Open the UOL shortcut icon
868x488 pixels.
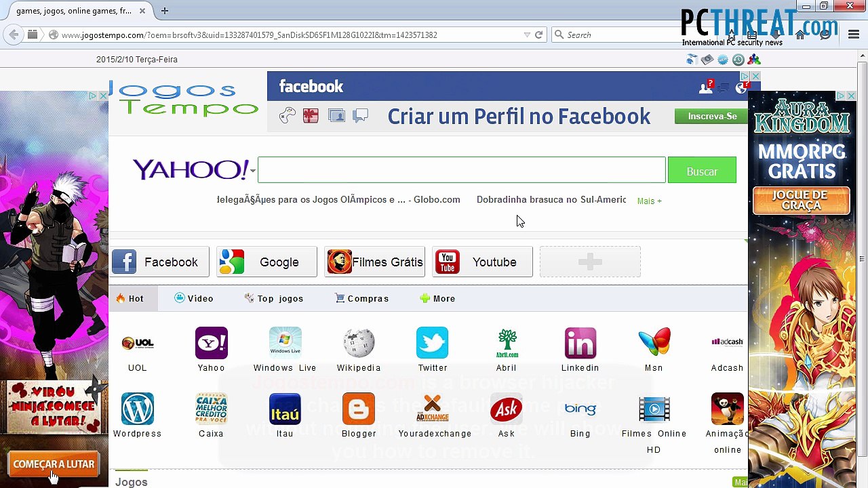pyautogui.click(x=138, y=343)
